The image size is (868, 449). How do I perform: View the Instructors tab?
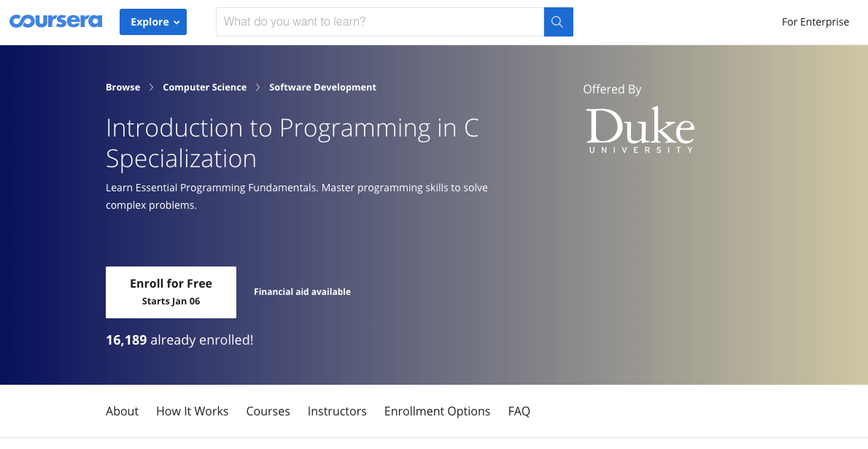(337, 411)
